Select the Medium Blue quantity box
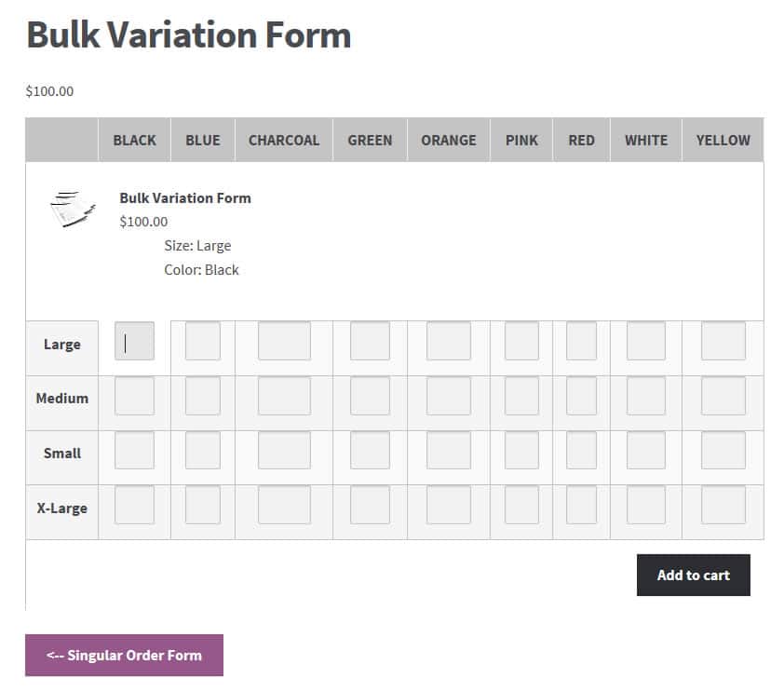The image size is (784, 691). point(203,396)
